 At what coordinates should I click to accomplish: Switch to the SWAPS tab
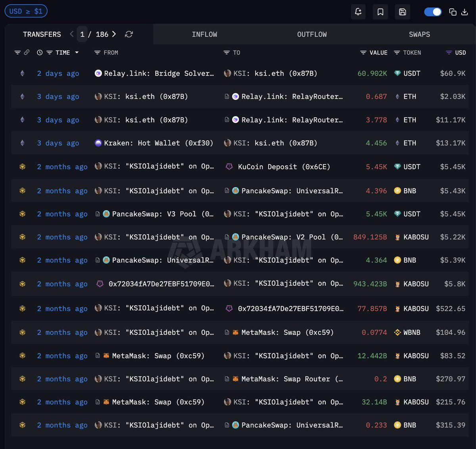419,34
